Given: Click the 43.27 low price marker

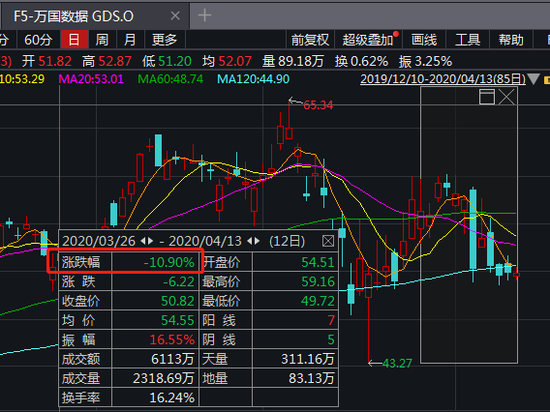Looking at the screenshot, I should click(397, 363).
